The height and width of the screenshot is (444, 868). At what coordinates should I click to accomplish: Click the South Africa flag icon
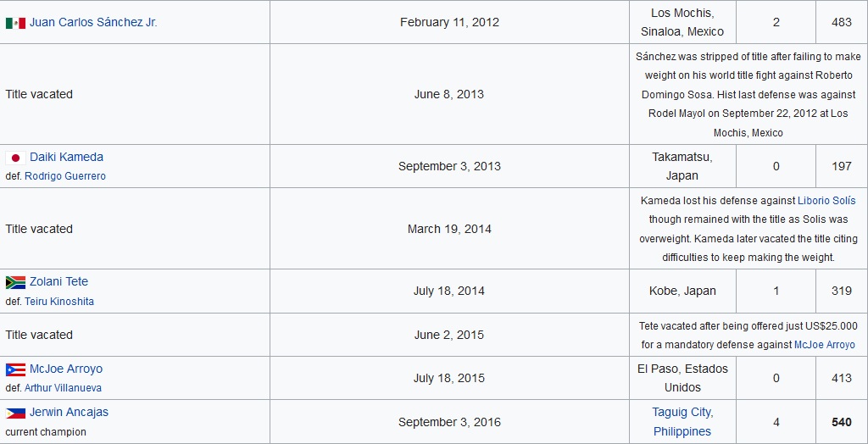15,282
